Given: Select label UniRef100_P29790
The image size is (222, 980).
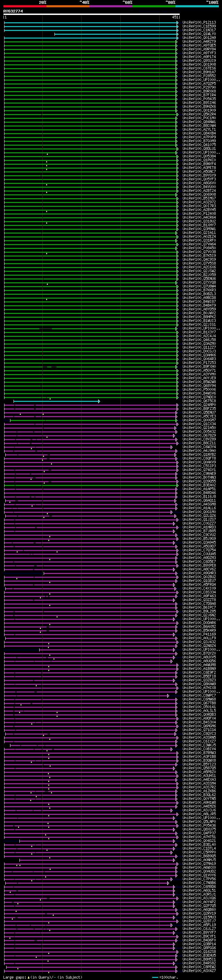Looking at the screenshot, I should 199,87.
